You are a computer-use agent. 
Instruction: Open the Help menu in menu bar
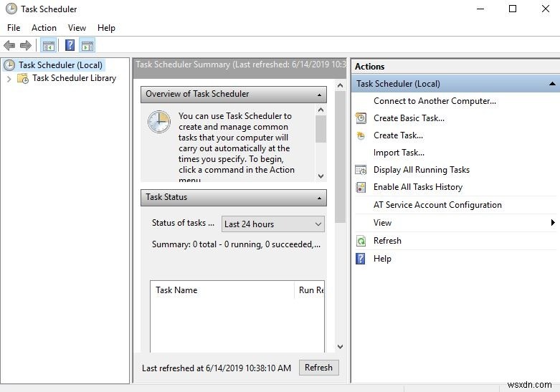(x=106, y=28)
